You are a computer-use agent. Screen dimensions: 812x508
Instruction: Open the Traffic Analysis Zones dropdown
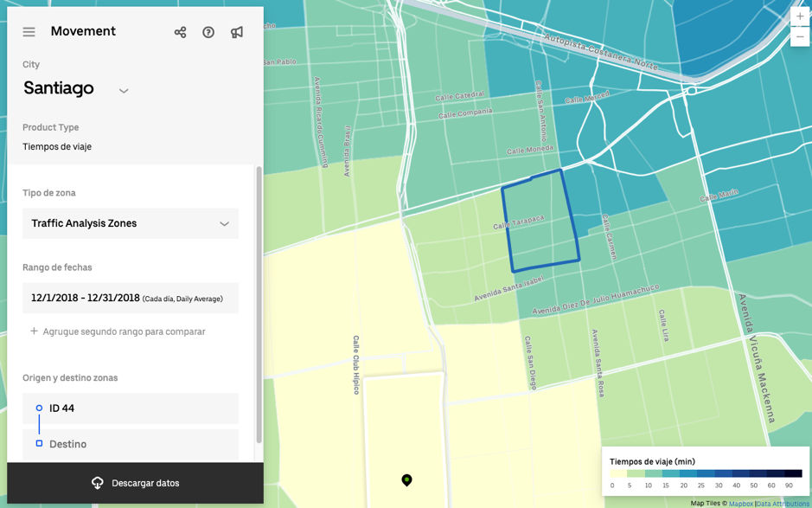(131, 223)
